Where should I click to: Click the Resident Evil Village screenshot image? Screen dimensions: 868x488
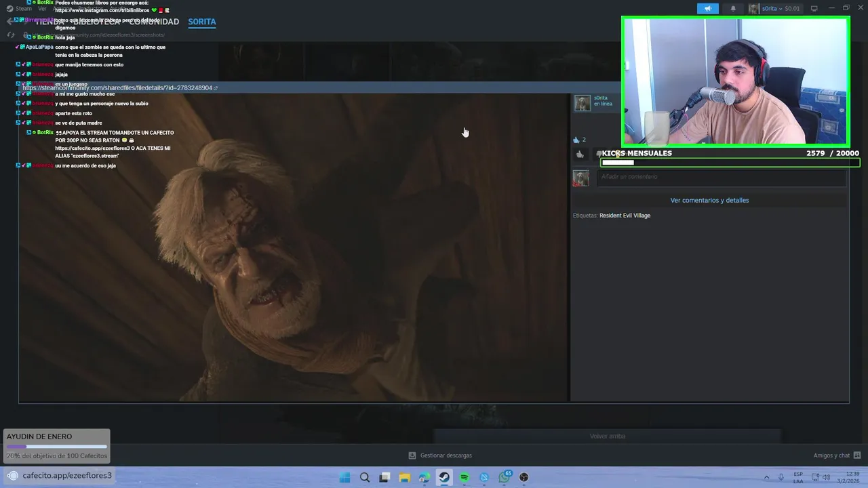tap(294, 247)
